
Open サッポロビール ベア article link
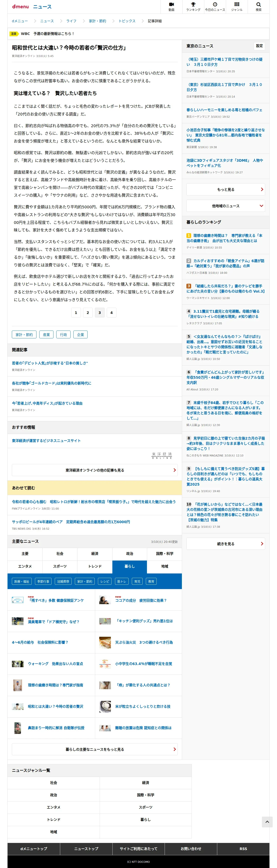[x=71, y=522]
